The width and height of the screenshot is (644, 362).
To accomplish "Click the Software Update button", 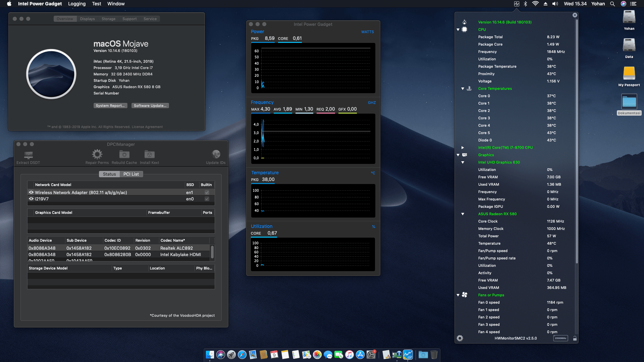I will (x=150, y=105).
